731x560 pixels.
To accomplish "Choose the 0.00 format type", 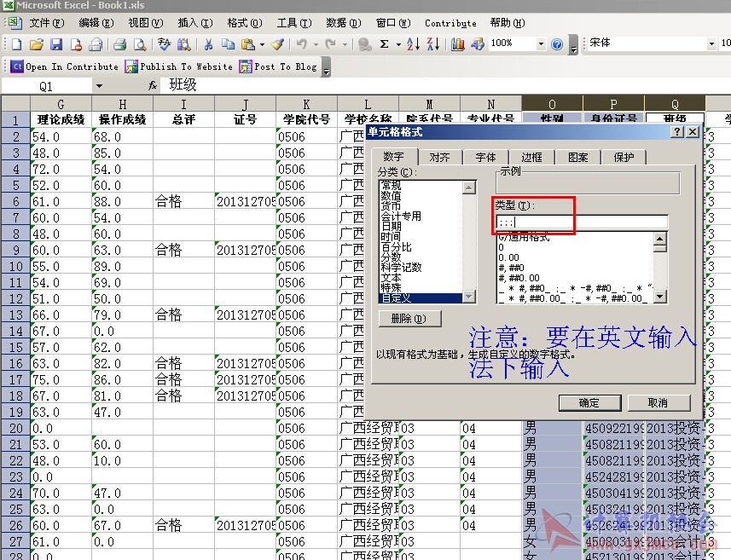I will click(575, 257).
